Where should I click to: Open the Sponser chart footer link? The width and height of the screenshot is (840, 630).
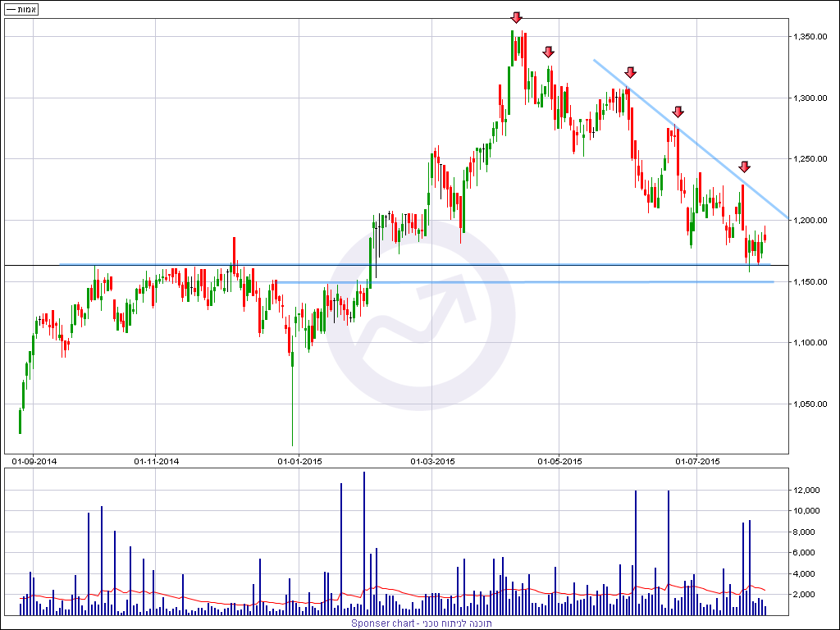coord(422,623)
